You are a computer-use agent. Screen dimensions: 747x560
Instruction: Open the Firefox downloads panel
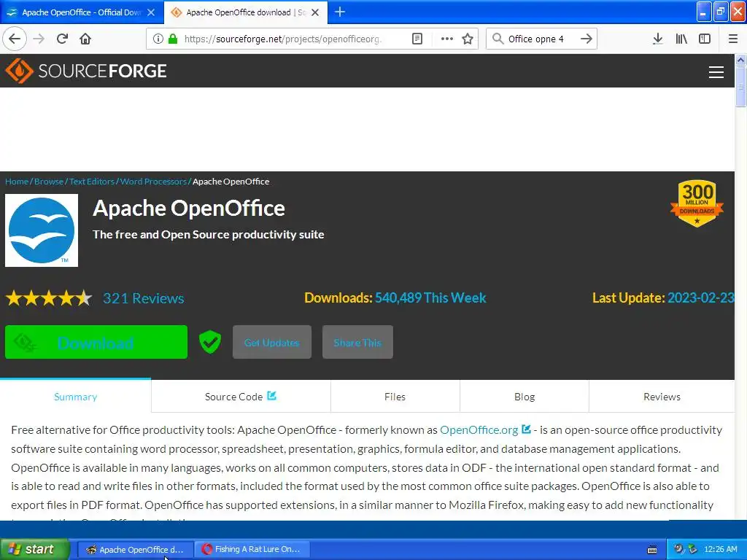pos(658,39)
